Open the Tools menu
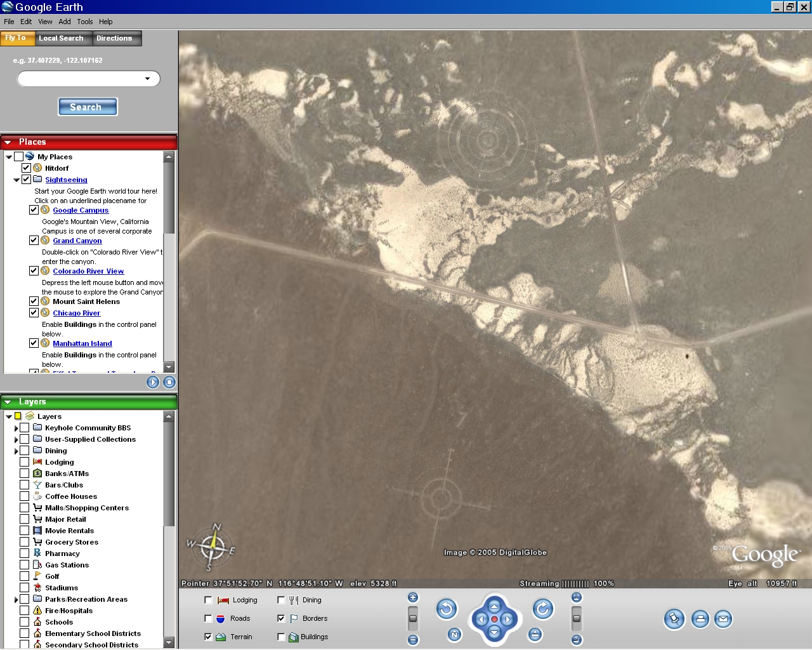The height and width of the screenshot is (650, 812). tap(85, 22)
